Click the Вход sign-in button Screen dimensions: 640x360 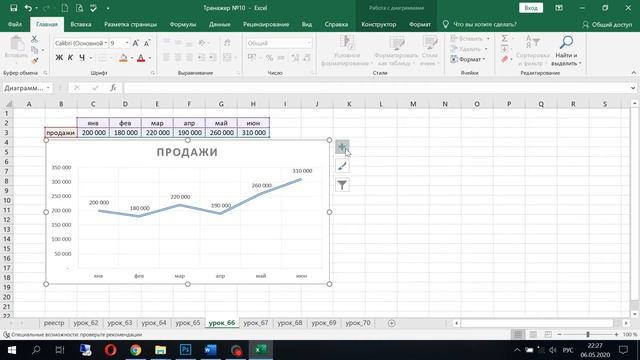click(x=531, y=8)
